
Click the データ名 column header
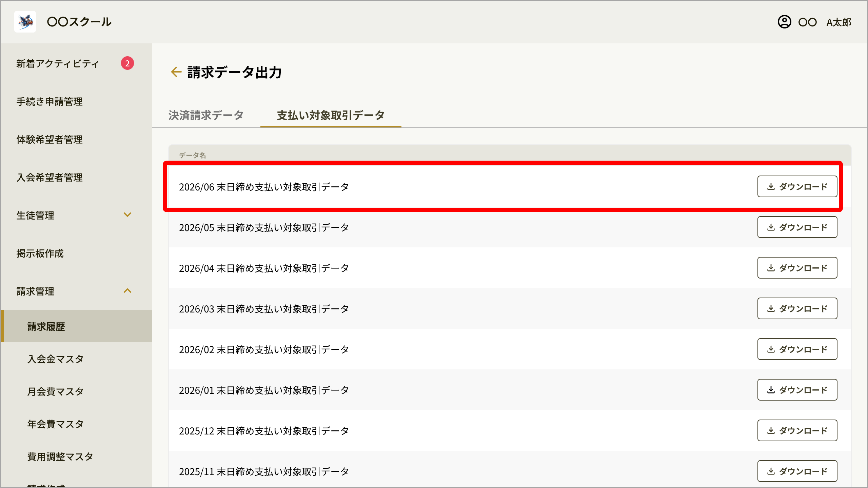192,155
